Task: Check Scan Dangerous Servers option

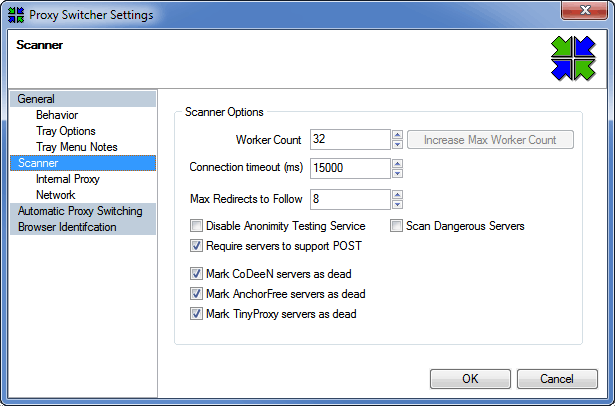Action: click(396, 226)
